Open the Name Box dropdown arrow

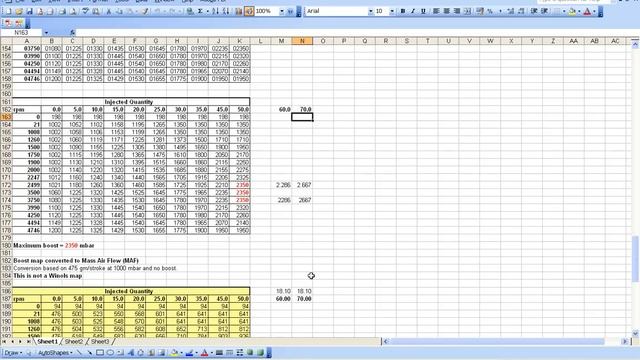tap(46, 32)
